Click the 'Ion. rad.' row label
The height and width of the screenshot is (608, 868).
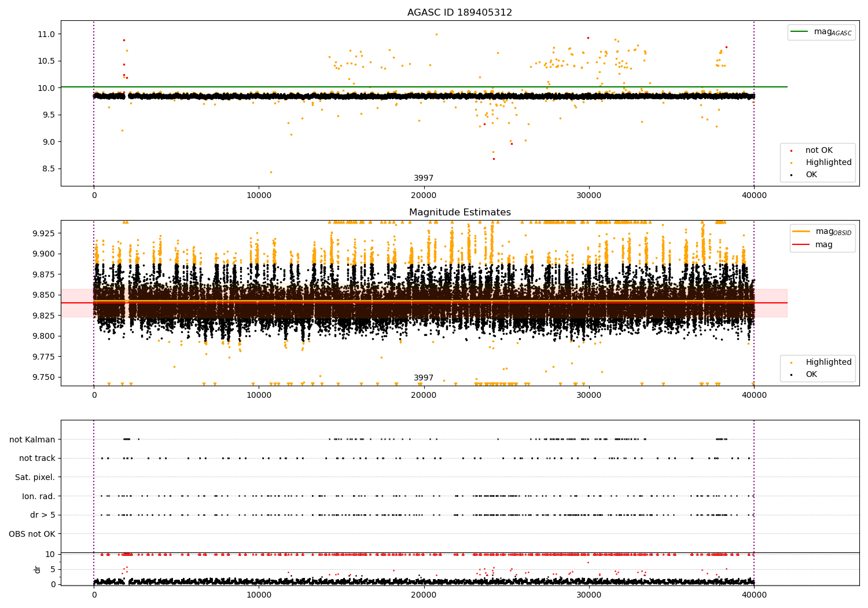[x=38, y=496]
